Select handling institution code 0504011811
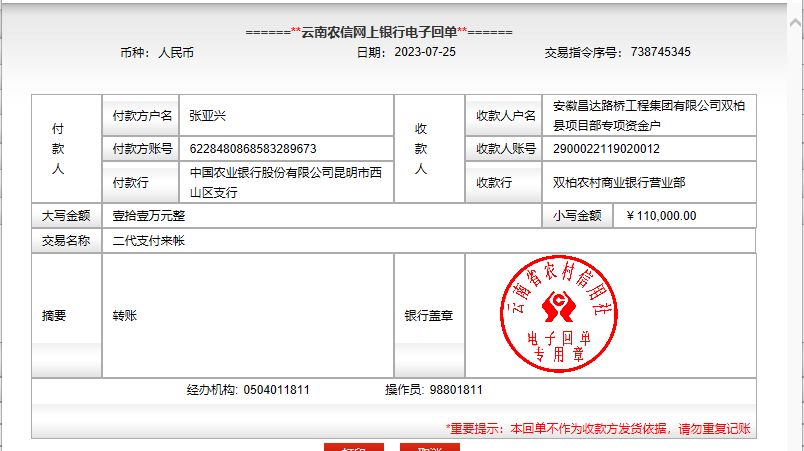 pyautogui.click(x=276, y=390)
